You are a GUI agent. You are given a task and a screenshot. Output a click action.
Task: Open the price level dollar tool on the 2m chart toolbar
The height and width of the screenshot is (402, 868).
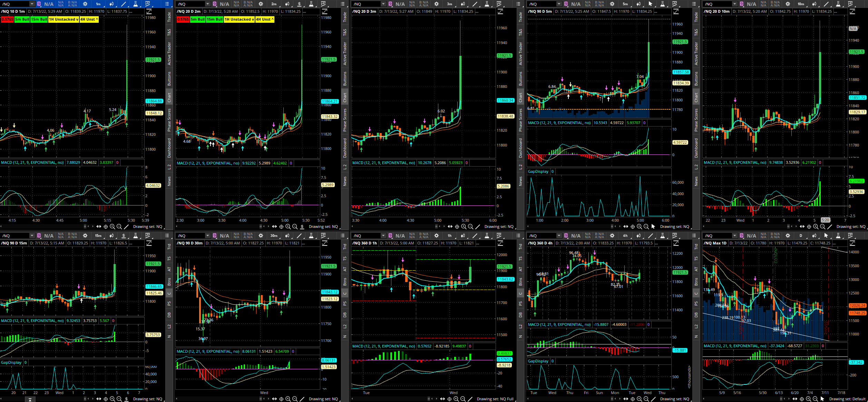click(x=299, y=4)
